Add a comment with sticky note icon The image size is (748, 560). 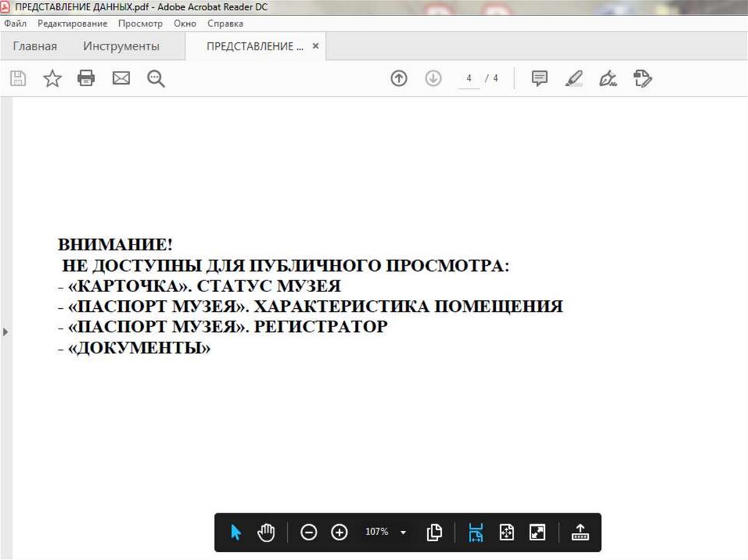click(539, 78)
